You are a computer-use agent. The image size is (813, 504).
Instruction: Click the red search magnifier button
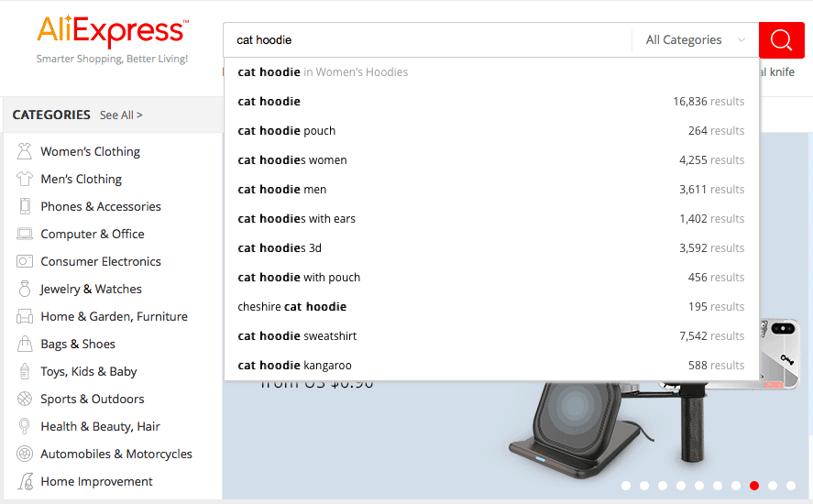(781, 40)
